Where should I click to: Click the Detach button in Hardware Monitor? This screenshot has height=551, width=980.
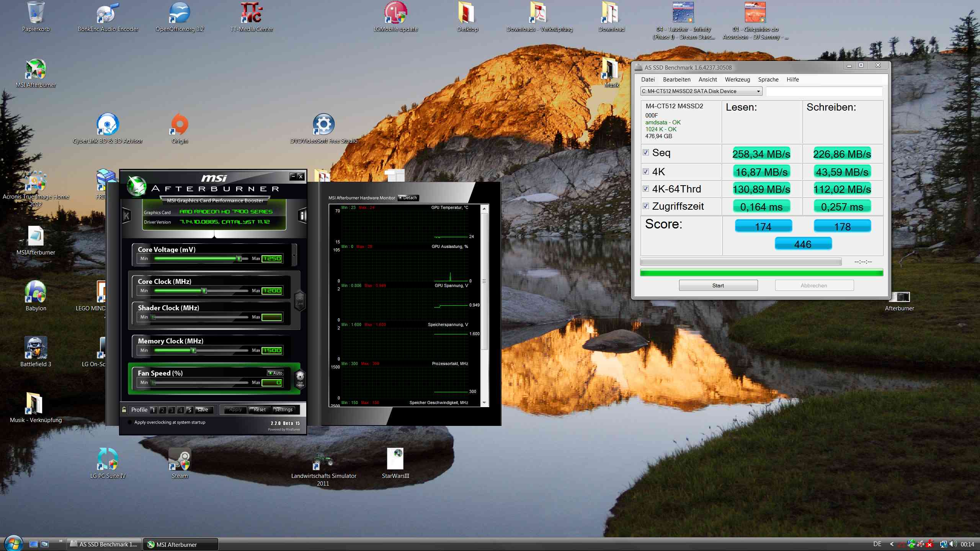(408, 198)
